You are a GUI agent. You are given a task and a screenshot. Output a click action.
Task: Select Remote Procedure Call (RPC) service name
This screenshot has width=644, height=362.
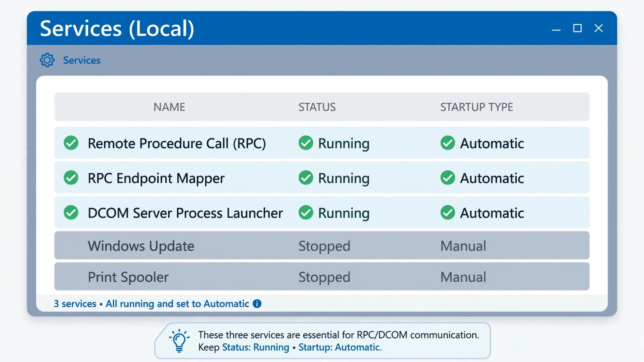[177, 143]
